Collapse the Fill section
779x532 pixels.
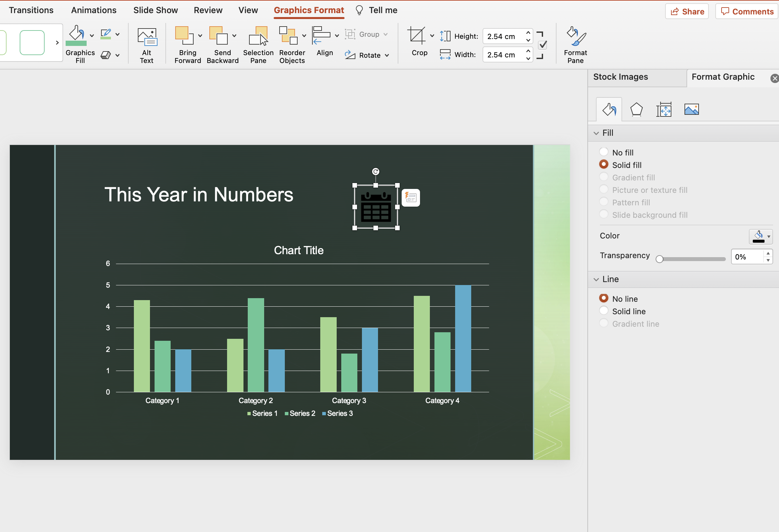(596, 133)
